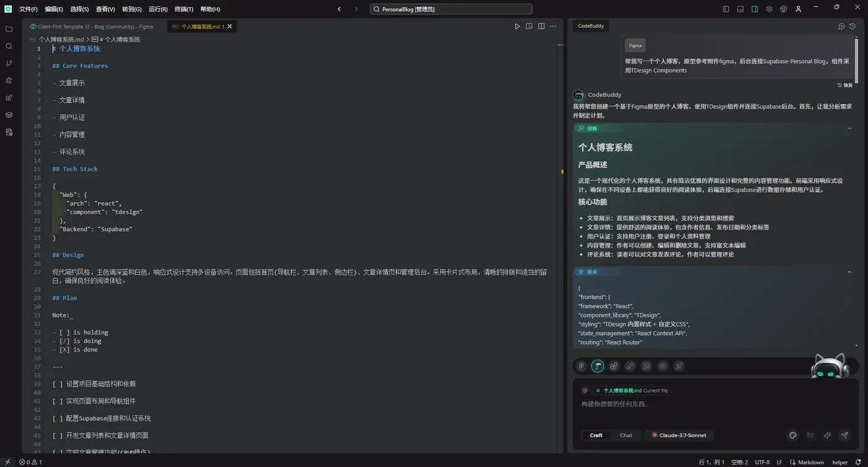This screenshot has width=868, height=467.
Task: Click breadcrumb '个人博客系统.md'
Action: pos(61,39)
